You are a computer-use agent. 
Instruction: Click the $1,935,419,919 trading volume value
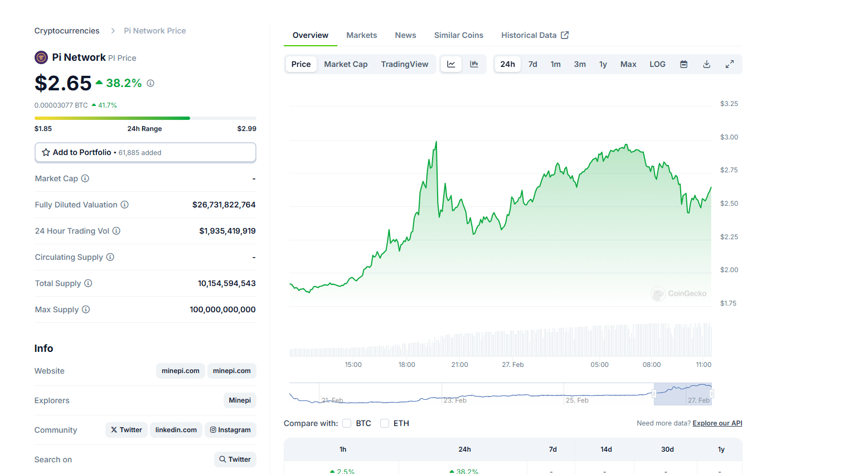tap(227, 231)
